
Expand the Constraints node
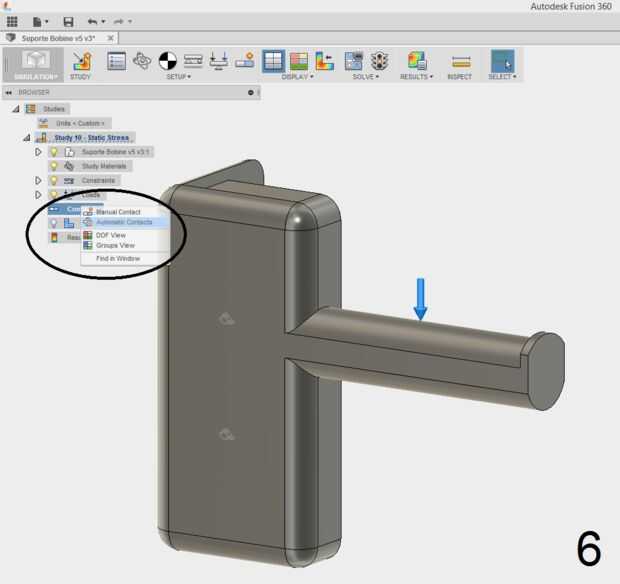click(38, 180)
